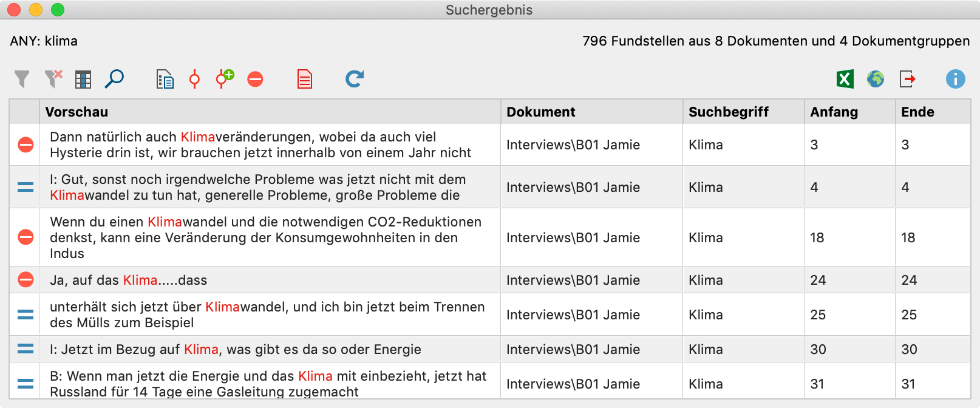The width and height of the screenshot is (980, 408).
Task: Toggle the equals icon in 'Jetzt im Bezug' row
Action: (x=26, y=349)
